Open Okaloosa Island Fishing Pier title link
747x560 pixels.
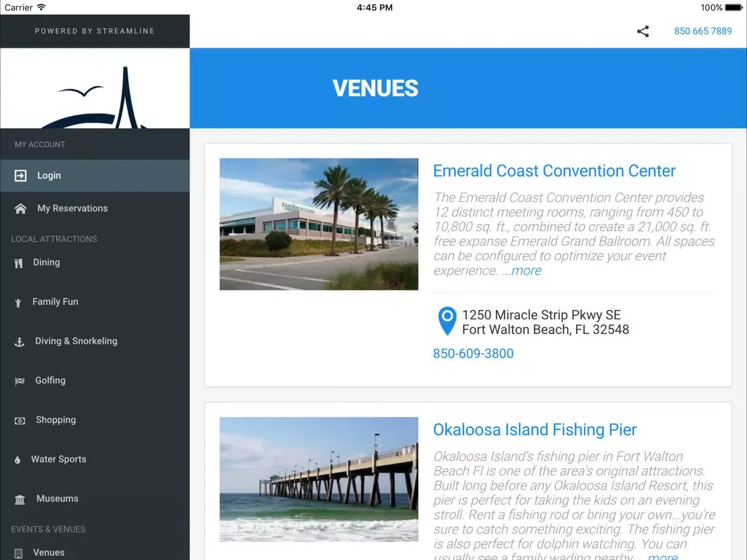(x=535, y=429)
